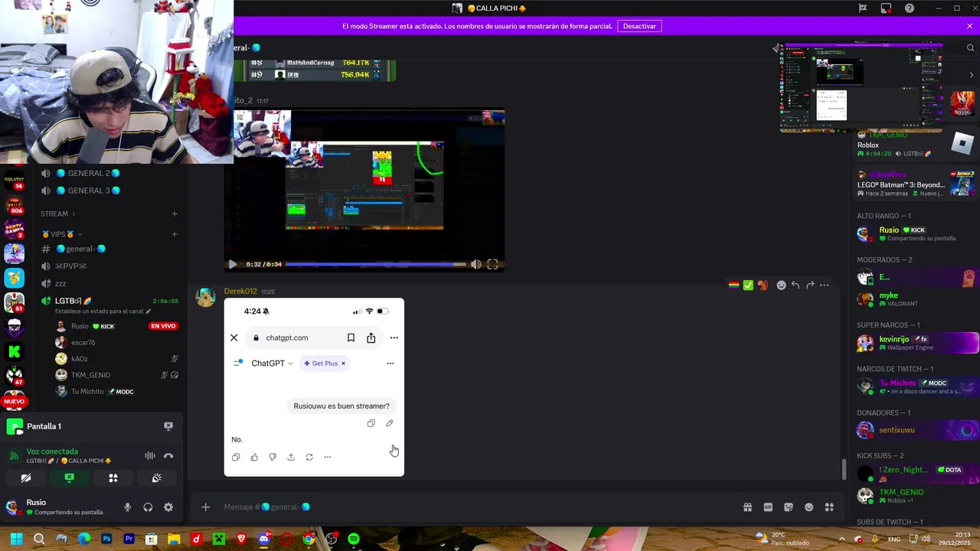This screenshot has width=980, height=551.
Task: Open help question mark icon
Action: tap(910, 8)
